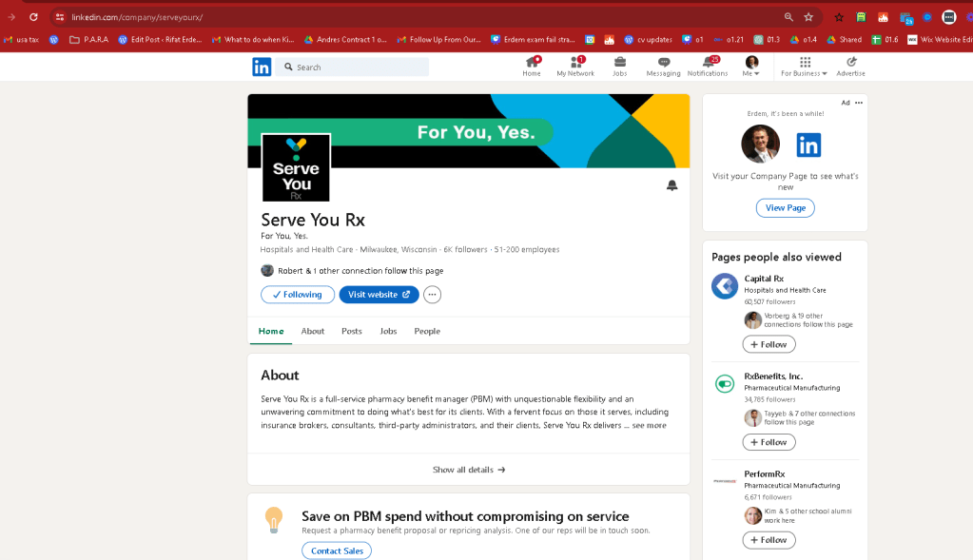Click the browser forward arrow

tap(11, 17)
